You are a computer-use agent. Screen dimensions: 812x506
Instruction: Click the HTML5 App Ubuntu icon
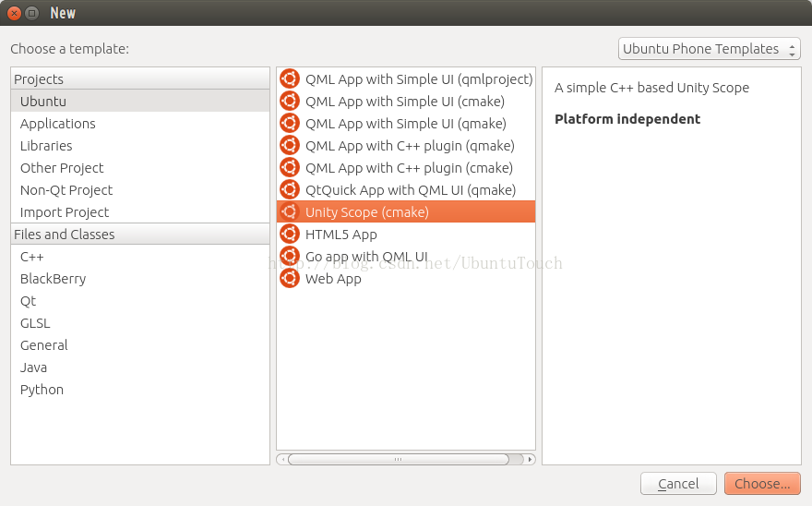click(290, 235)
